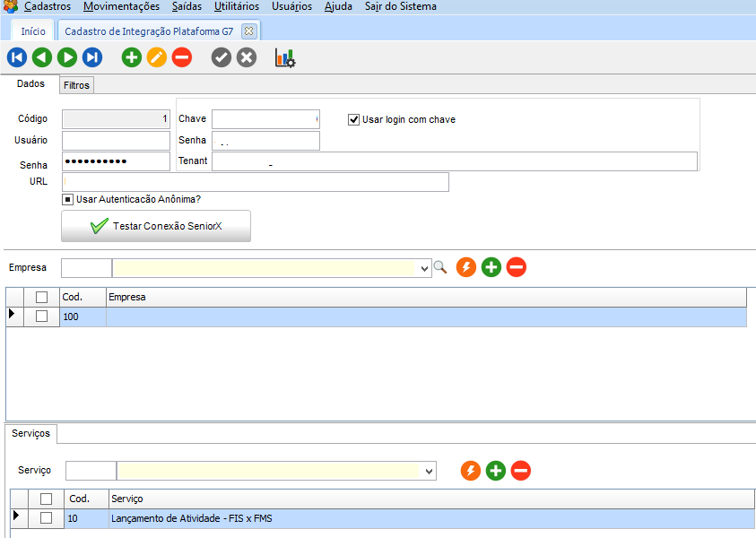756x538 pixels.
Task: Click orange lightning icon beside Serviço
Action: tap(471, 471)
